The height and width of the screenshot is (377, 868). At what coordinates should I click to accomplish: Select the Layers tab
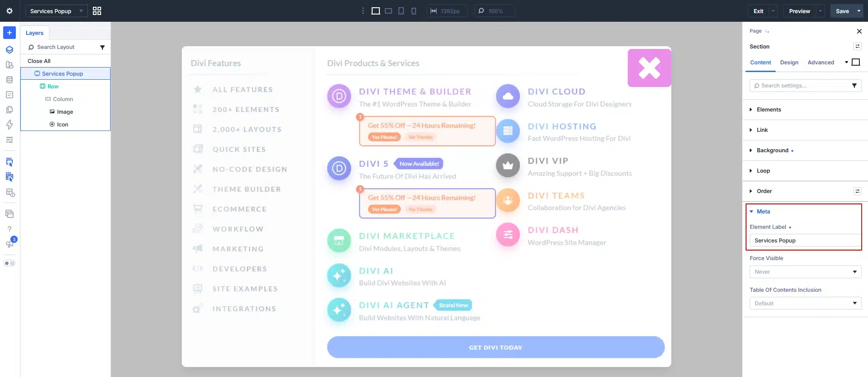pos(34,33)
